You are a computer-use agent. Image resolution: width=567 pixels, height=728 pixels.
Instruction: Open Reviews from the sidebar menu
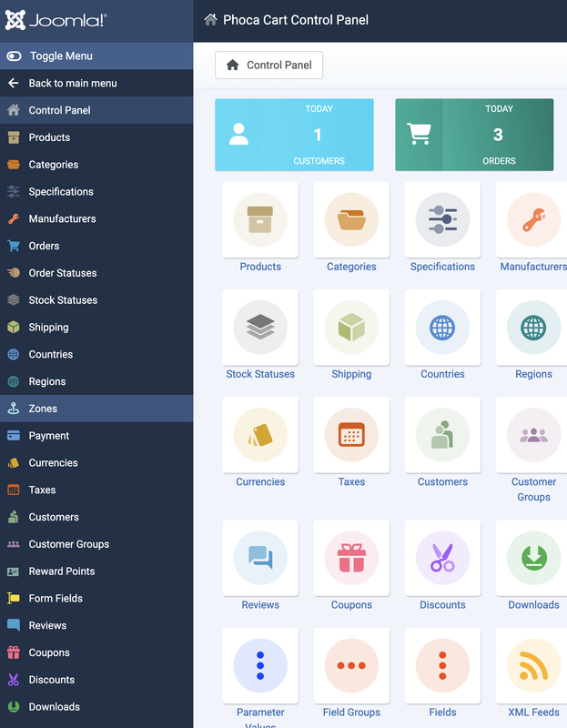click(x=96, y=625)
